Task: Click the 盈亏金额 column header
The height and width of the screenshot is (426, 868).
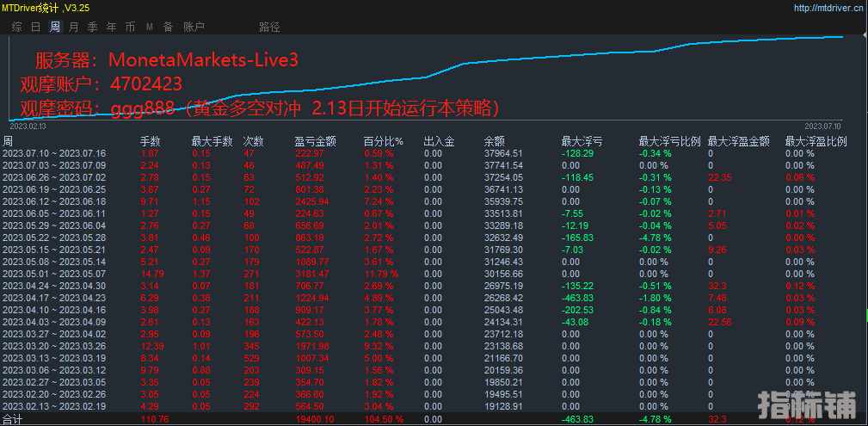Action: click(x=315, y=141)
